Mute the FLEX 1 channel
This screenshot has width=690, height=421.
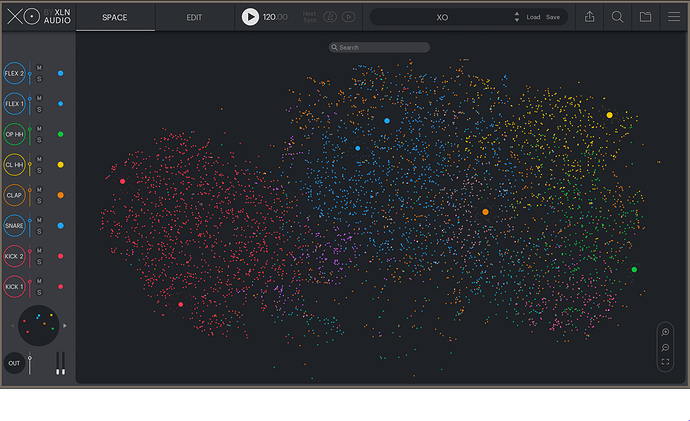click(x=39, y=98)
